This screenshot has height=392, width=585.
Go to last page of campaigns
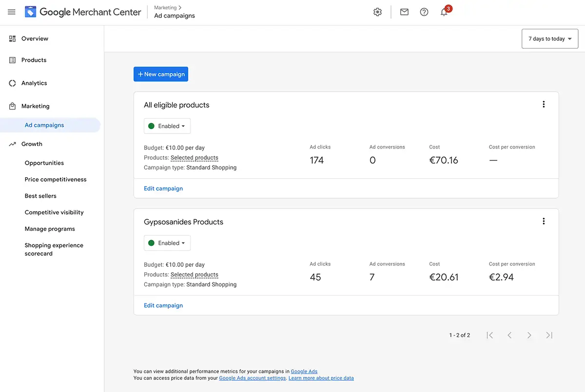point(549,335)
